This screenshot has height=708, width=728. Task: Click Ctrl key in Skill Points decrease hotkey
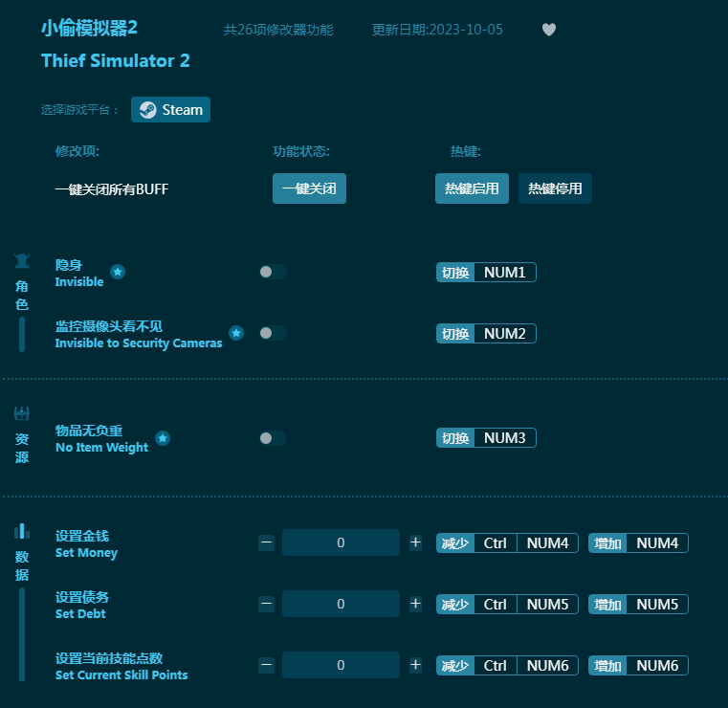(495, 666)
